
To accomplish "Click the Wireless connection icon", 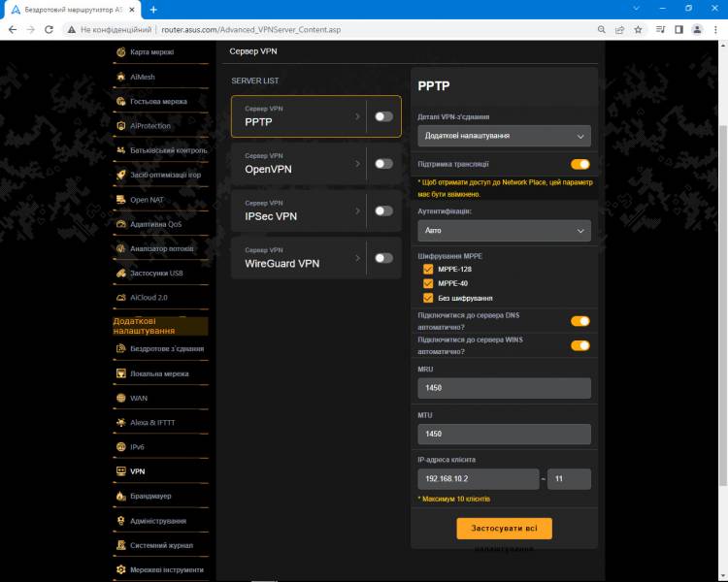I will (x=121, y=348).
